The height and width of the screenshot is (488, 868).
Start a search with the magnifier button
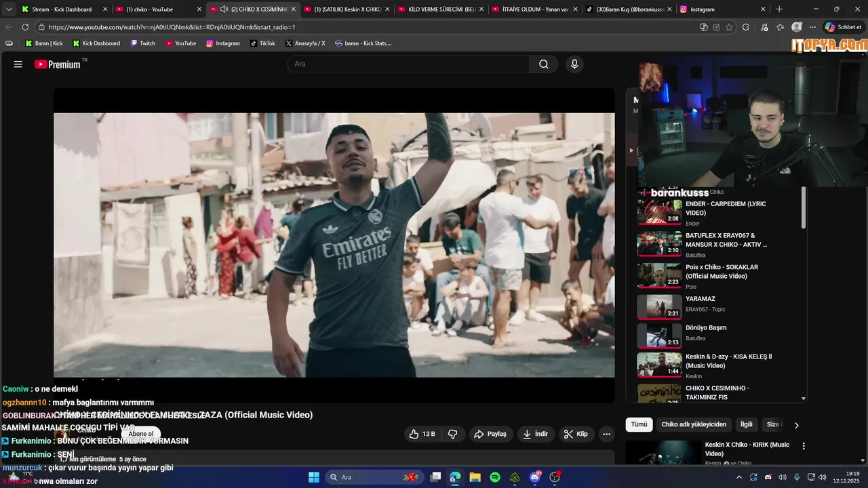[x=544, y=64]
